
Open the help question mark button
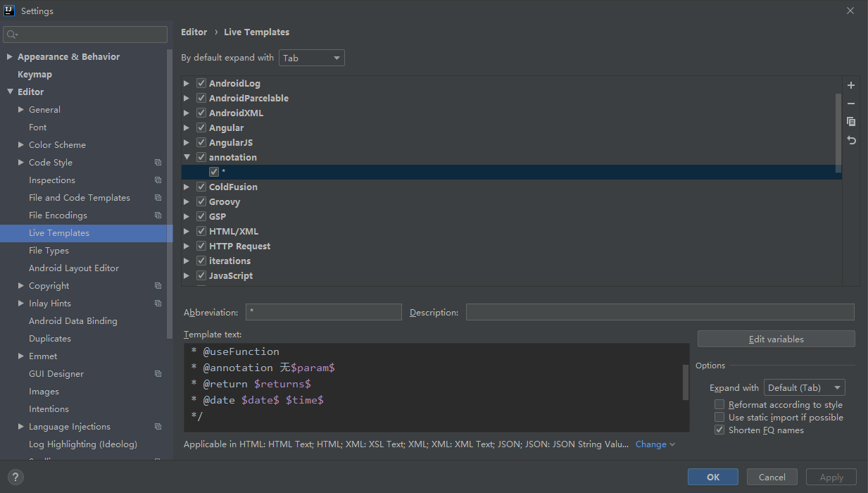15,477
